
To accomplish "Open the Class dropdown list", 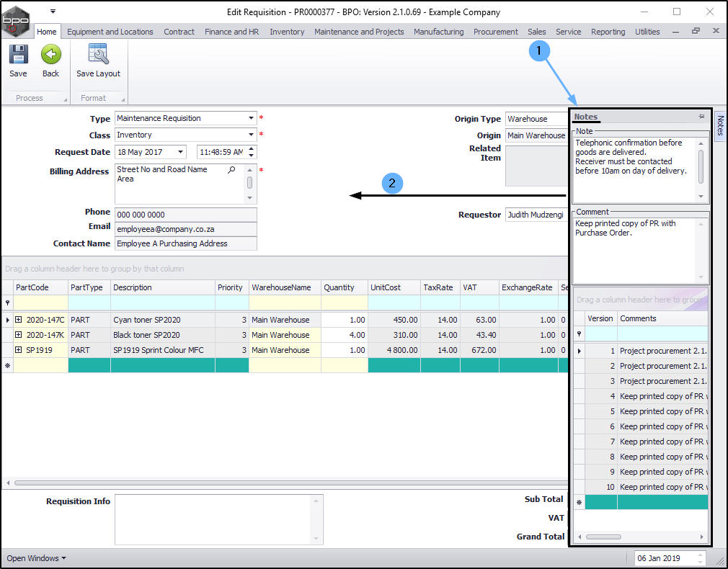I will [x=251, y=135].
